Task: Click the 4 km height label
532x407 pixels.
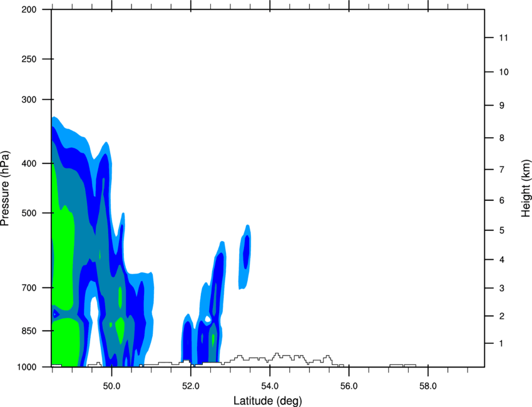Action: pos(502,260)
